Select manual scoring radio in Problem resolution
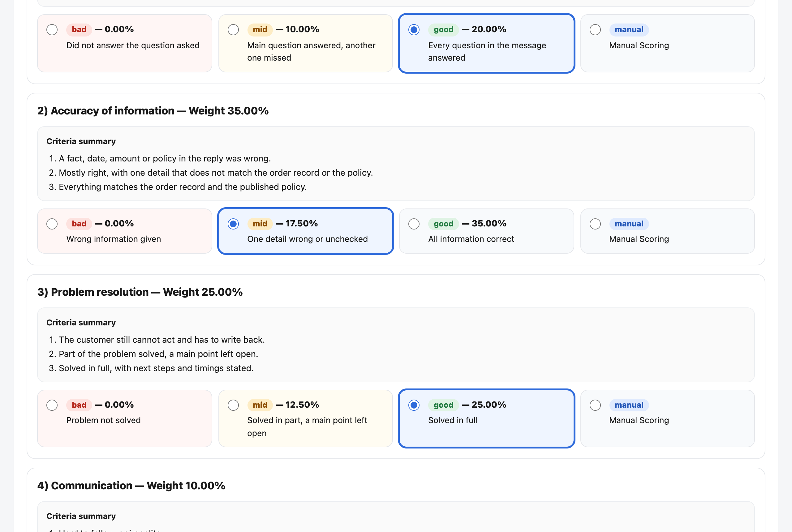This screenshot has height=532, width=792. coord(595,405)
